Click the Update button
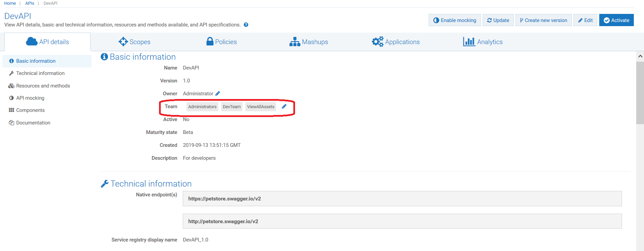The width and height of the screenshot is (644, 251). [498, 20]
